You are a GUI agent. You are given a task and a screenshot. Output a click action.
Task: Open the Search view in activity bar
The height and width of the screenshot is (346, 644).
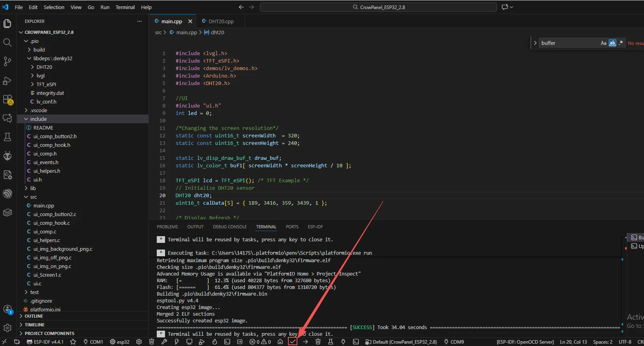click(7, 43)
